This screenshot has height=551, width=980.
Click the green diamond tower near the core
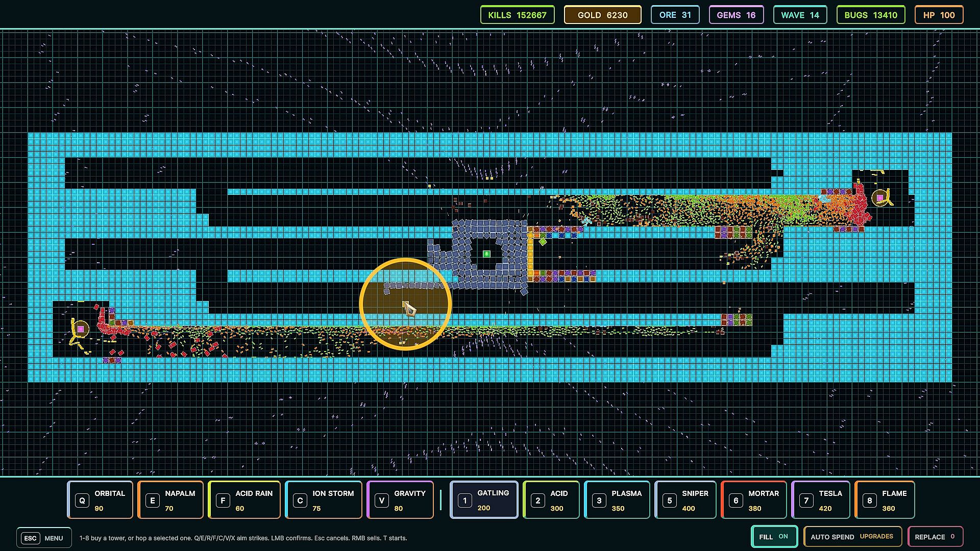point(543,241)
